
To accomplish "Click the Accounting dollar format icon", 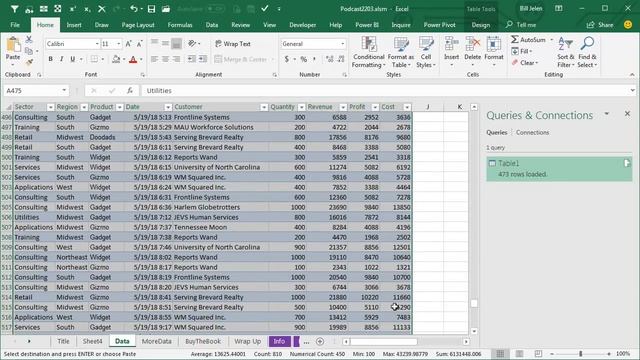I will pos(287,59).
